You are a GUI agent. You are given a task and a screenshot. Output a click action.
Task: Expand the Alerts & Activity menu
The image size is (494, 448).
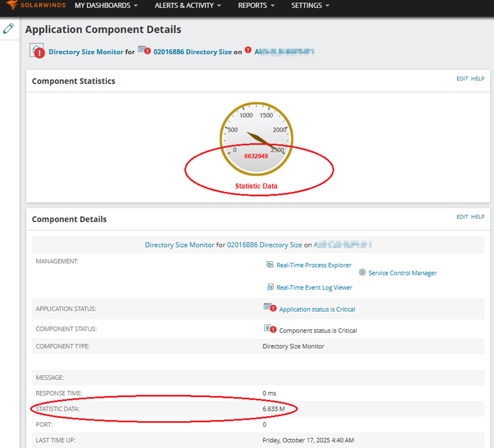pos(188,6)
